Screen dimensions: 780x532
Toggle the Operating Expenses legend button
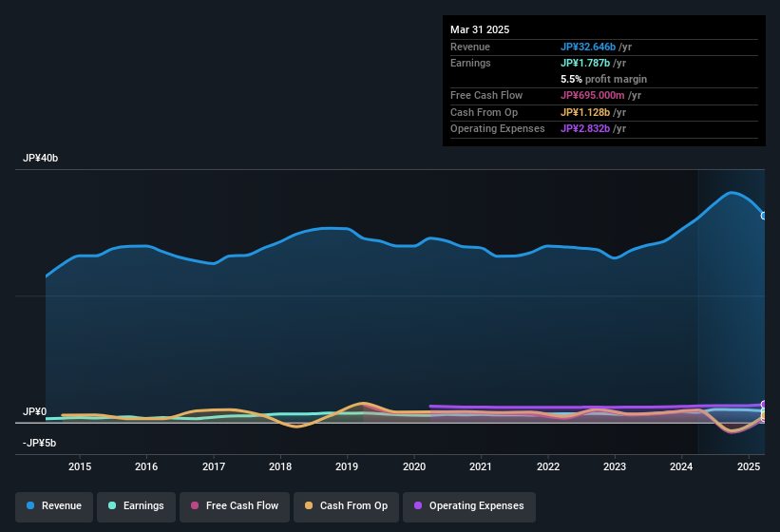pyautogui.click(x=468, y=506)
